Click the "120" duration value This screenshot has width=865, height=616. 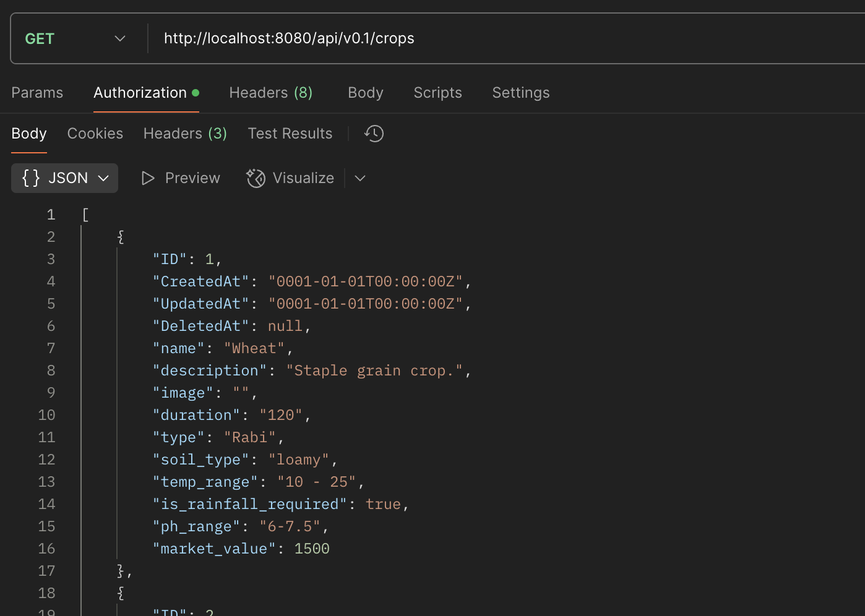click(x=281, y=415)
